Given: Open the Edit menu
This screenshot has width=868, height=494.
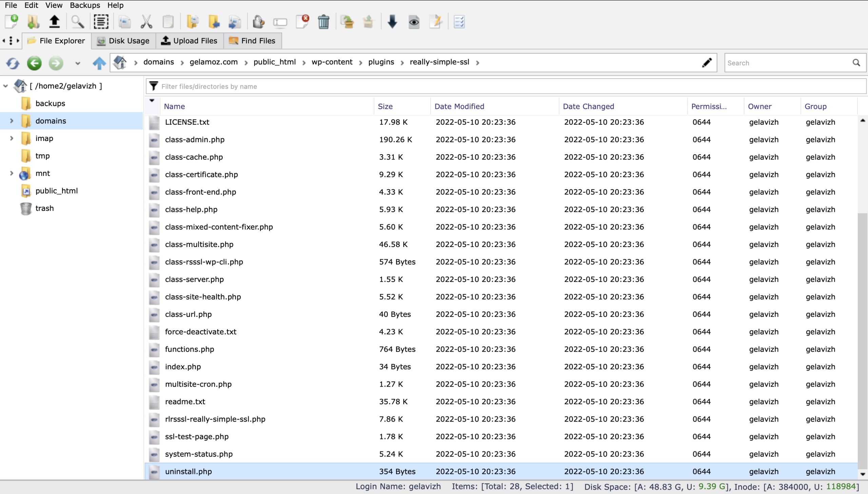Looking at the screenshot, I should tap(31, 5).
